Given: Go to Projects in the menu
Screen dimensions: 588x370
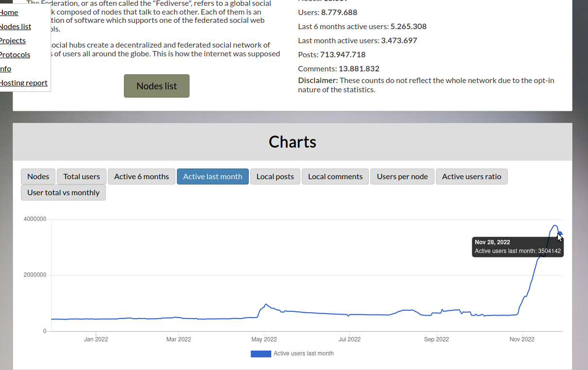Looking at the screenshot, I should [13, 41].
